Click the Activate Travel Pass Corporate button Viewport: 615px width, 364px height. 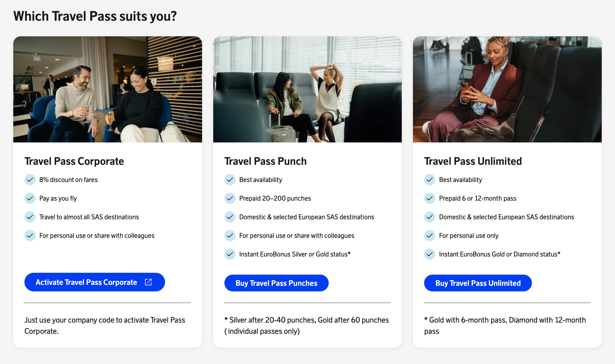coord(95,282)
